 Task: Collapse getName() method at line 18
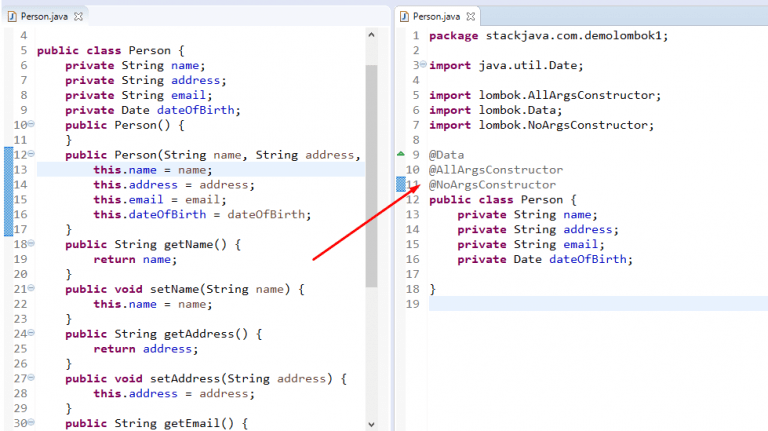[x=31, y=243]
